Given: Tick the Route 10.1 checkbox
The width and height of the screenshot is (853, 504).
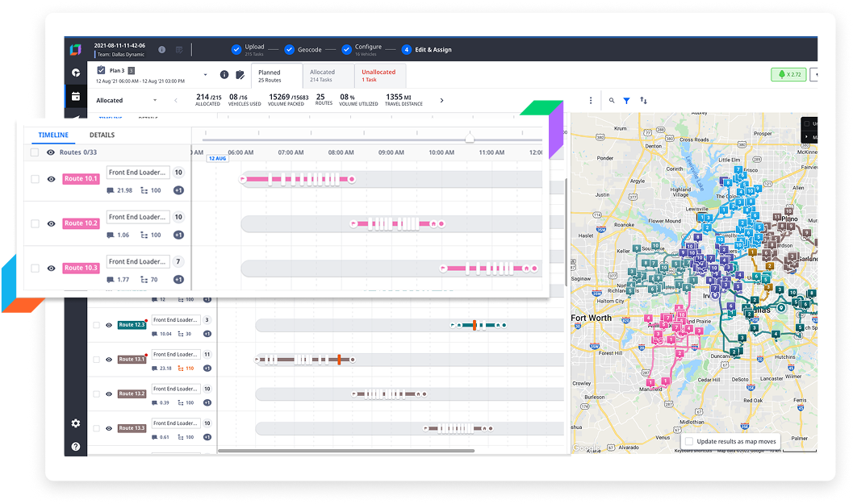Looking at the screenshot, I should [35, 179].
